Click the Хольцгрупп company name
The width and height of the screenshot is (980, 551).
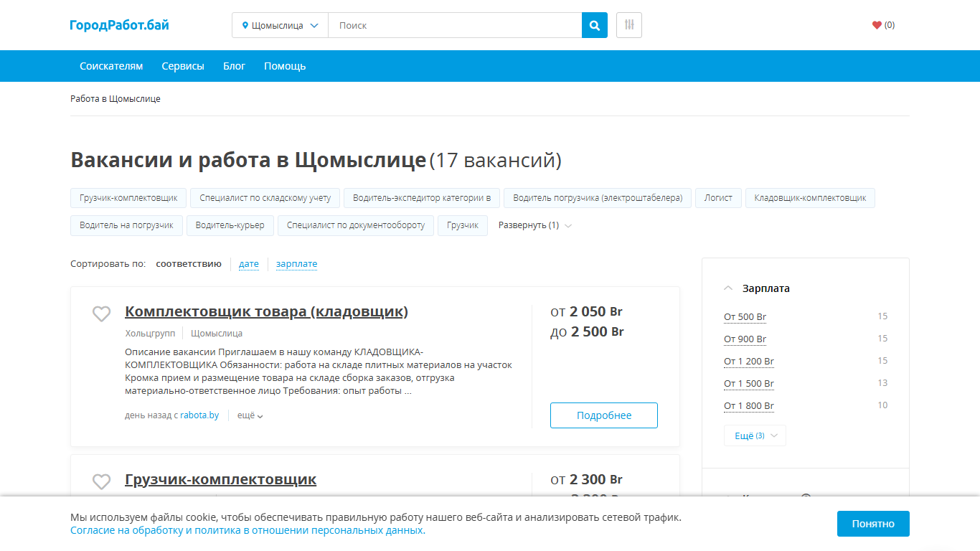(150, 334)
